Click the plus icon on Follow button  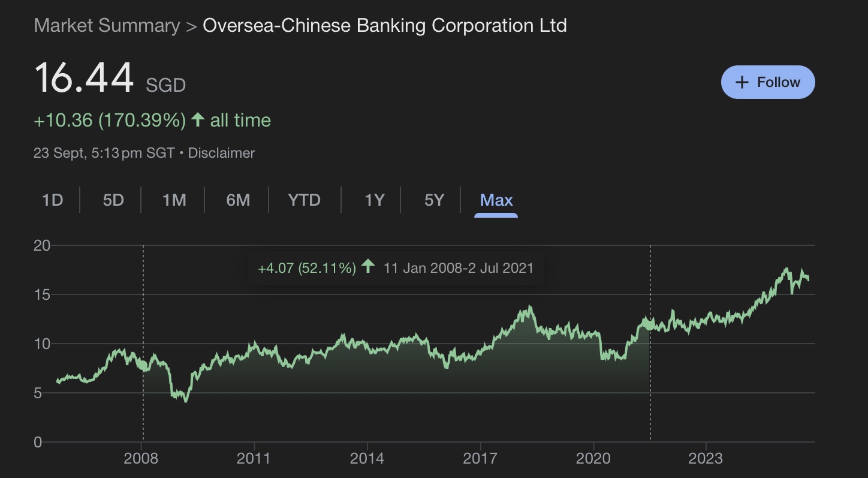742,82
